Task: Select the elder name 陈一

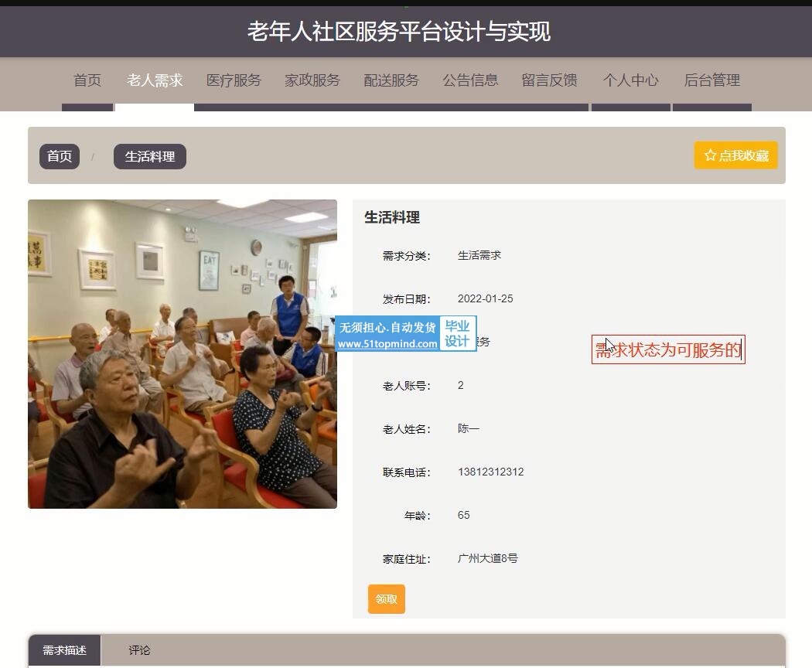Action: [x=468, y=429]
